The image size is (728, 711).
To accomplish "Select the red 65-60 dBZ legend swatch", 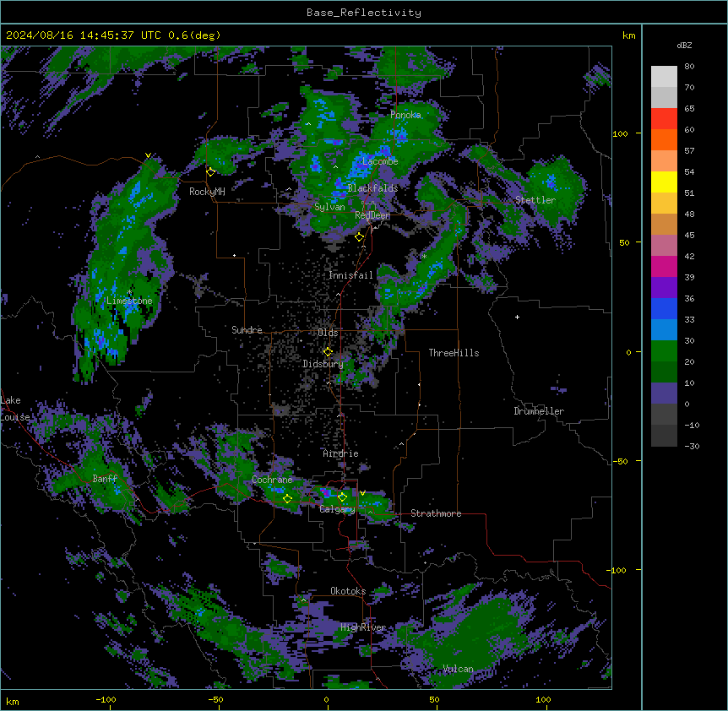I will [x=664, y=118].
